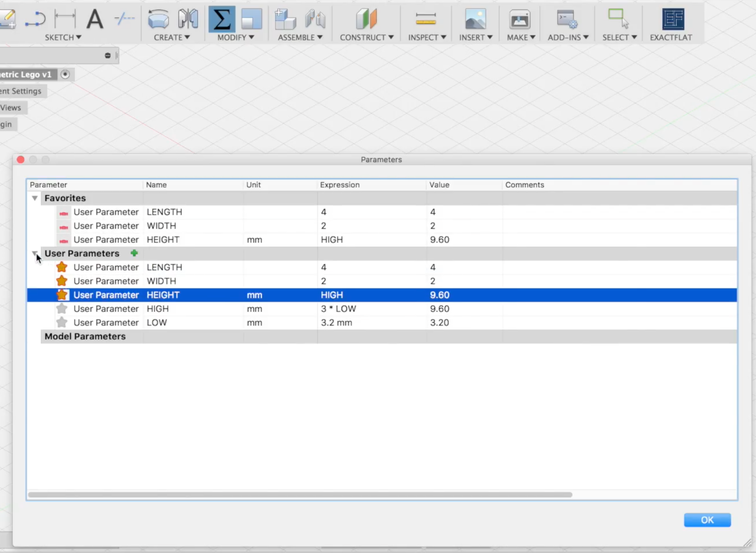Unfavorite the LENGTH parameter star
756x553 pixels.
pyautogui.click(x=62, y=267)
